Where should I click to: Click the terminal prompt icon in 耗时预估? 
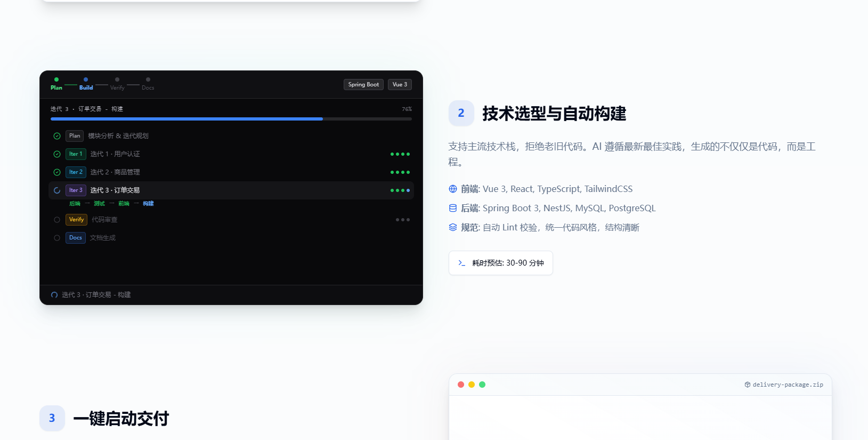[x=462, y=263]
